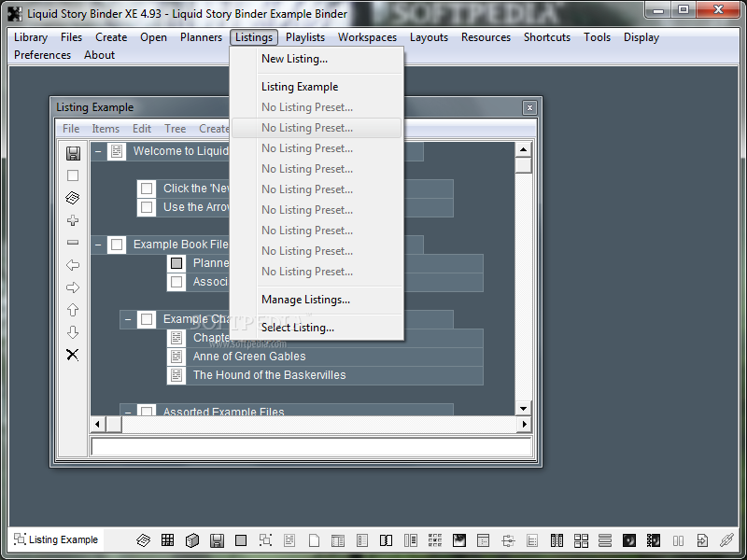Click the 3D cube icon in bottom toolbar
Image resolution: width=747 pixels, height=560 pixels.
click(192, 540)
